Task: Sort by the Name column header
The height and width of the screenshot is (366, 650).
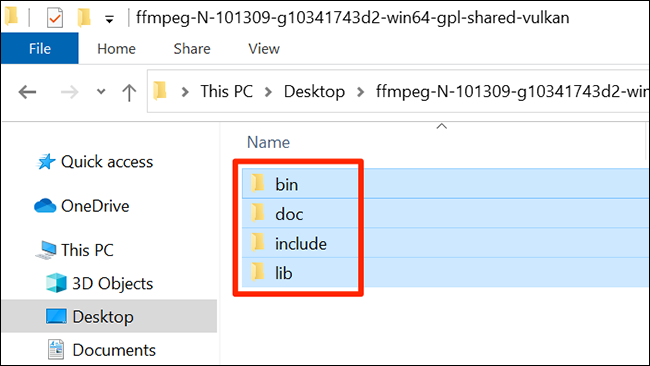Action: [x=268, y=142]
